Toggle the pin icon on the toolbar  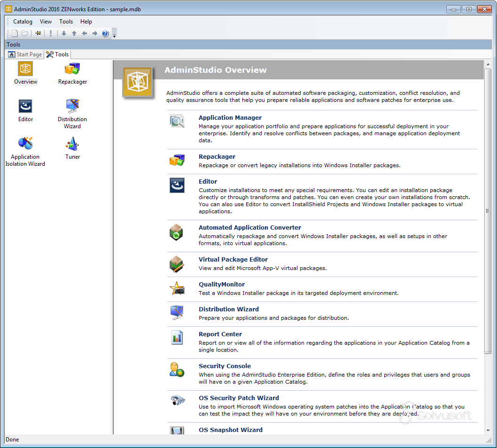click(x=38, y=33)
